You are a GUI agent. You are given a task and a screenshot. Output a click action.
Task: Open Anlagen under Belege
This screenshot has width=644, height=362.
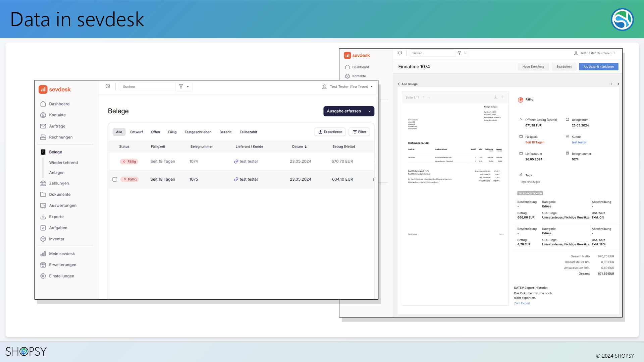pos(57,173)
